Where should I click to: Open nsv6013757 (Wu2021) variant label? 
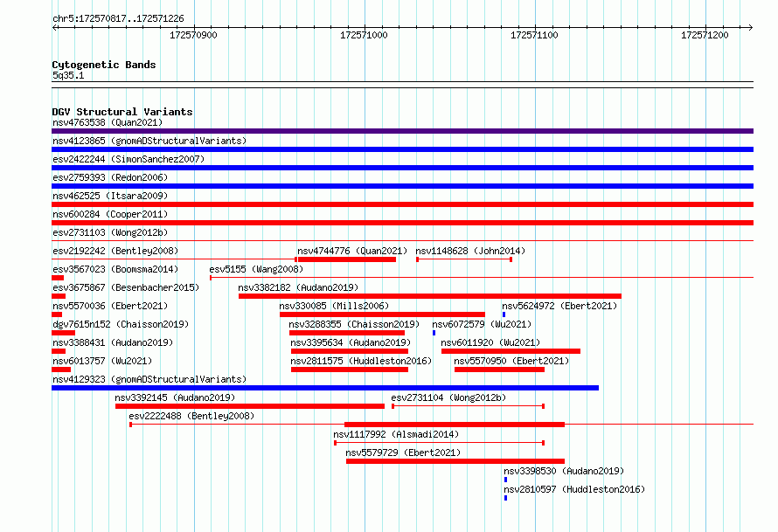(102, 361)
